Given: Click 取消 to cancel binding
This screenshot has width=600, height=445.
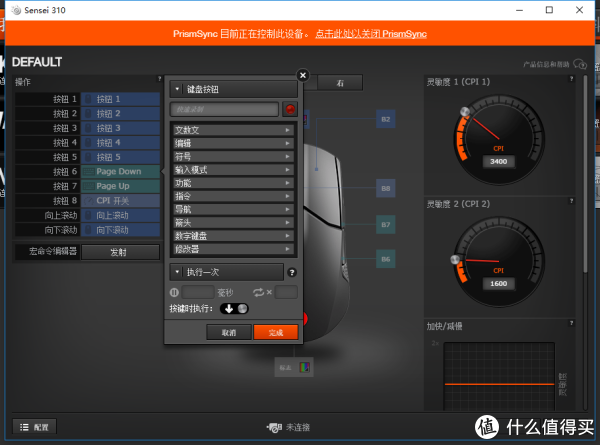Looking at the screenshot, I should [229, 333].
